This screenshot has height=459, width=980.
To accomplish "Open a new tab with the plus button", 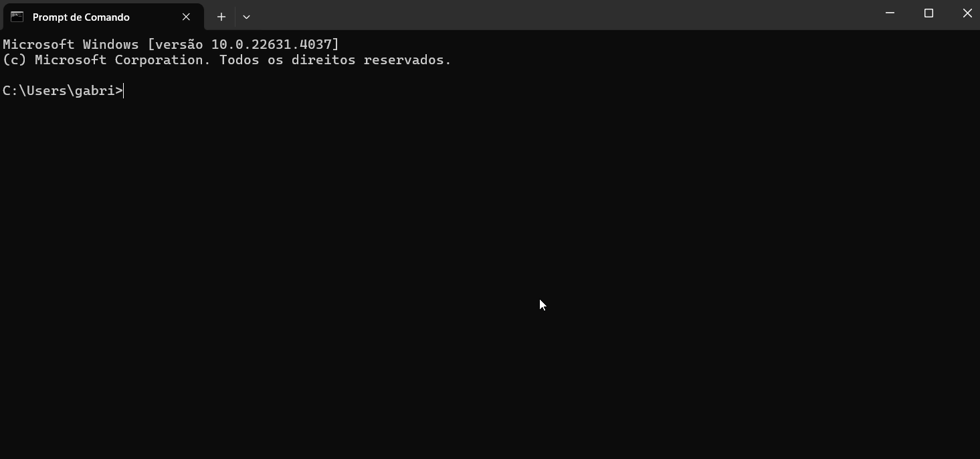I will [221, 17].
